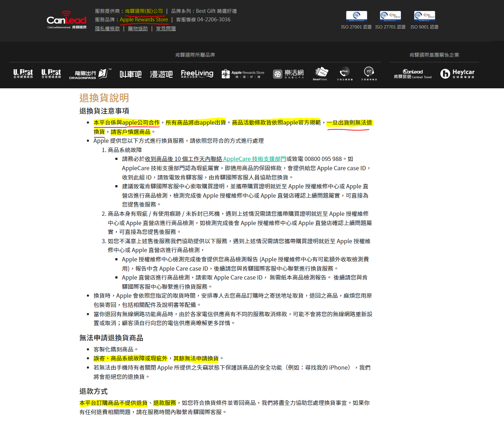Open the 購物協助 link

point(138,28)
